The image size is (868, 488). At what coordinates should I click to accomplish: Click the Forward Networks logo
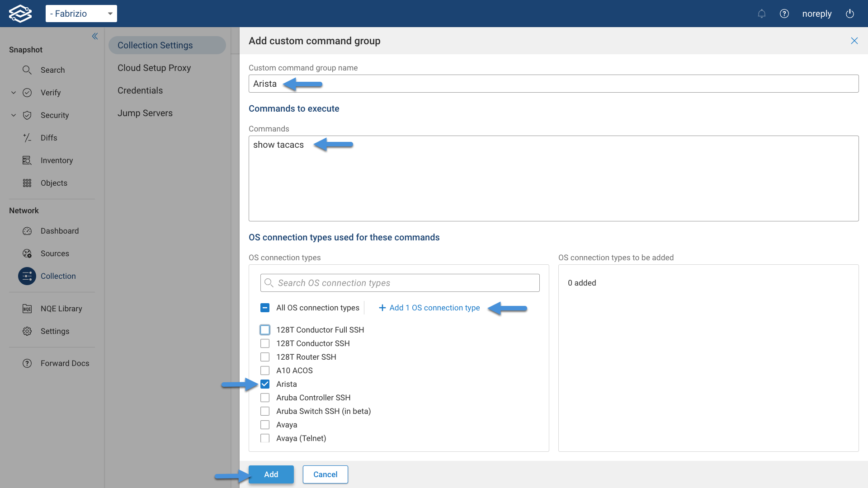click(x=20, y=13)
